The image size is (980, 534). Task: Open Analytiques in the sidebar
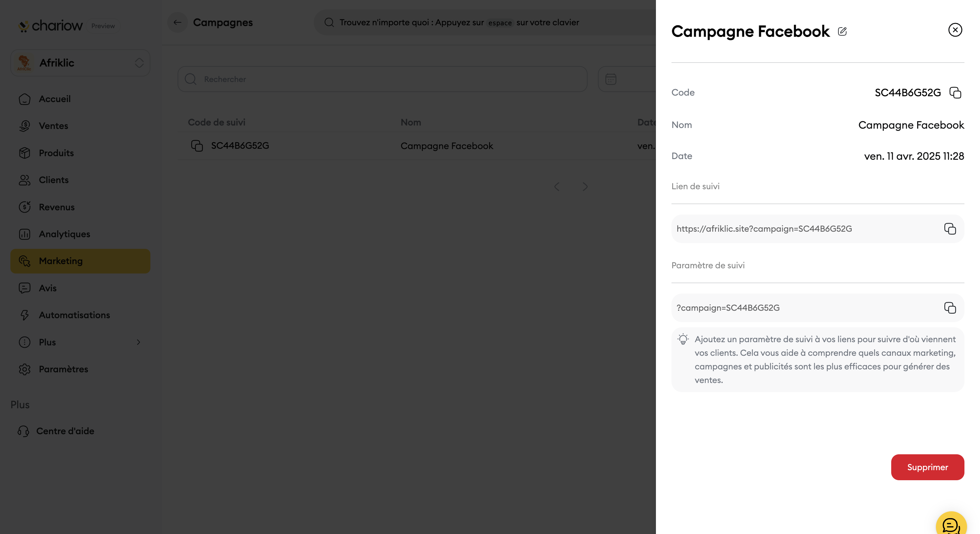click(x=80, y=234)
